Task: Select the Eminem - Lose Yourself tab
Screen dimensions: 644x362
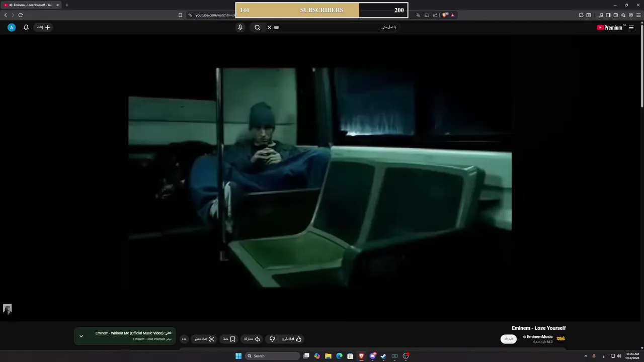Action: point(32,5)
